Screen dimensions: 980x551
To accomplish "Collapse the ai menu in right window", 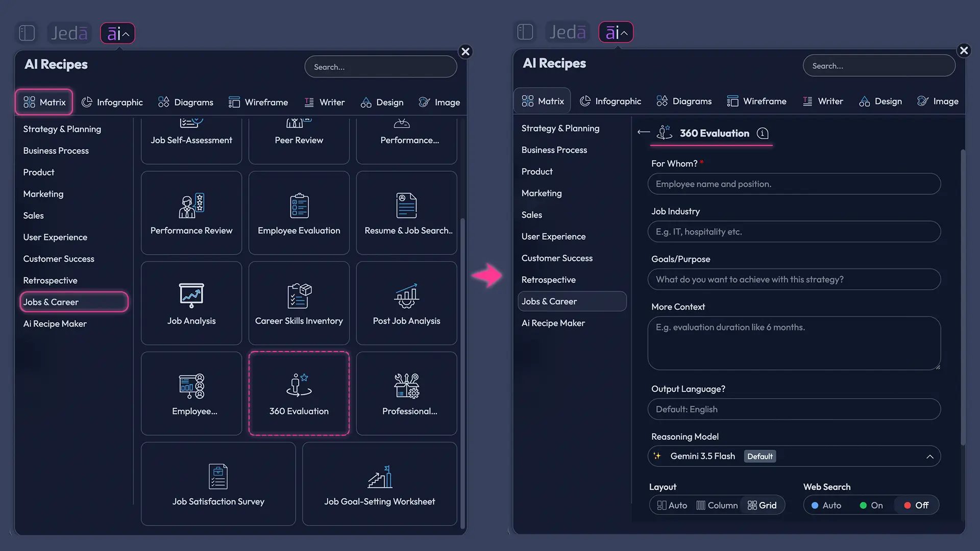I will click(x=616, y=32).
